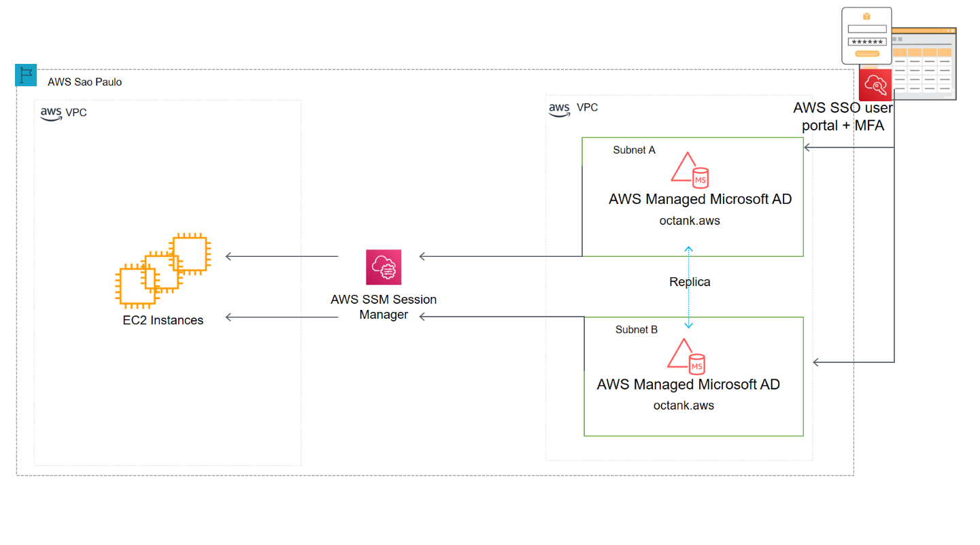Select the VPC label above Subnet A
Image resolution: width=980 pixels, height=545 pixels.
pos(588,107)
